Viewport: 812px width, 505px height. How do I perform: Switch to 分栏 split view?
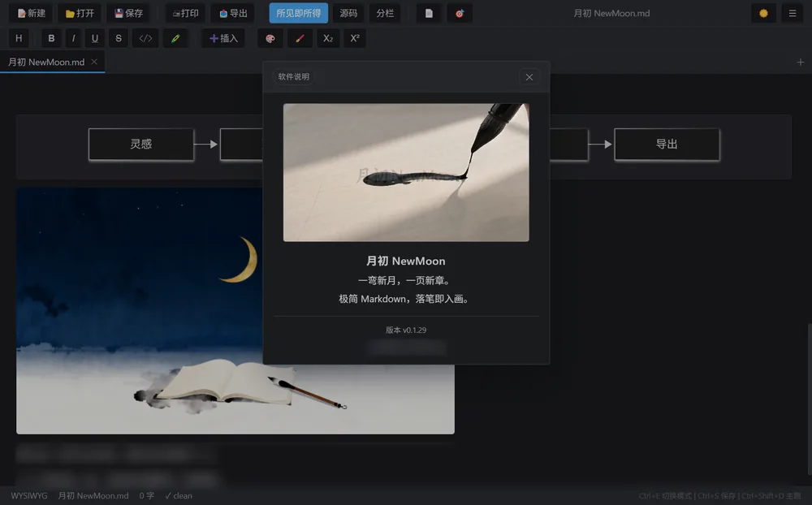tap(385, 13)
